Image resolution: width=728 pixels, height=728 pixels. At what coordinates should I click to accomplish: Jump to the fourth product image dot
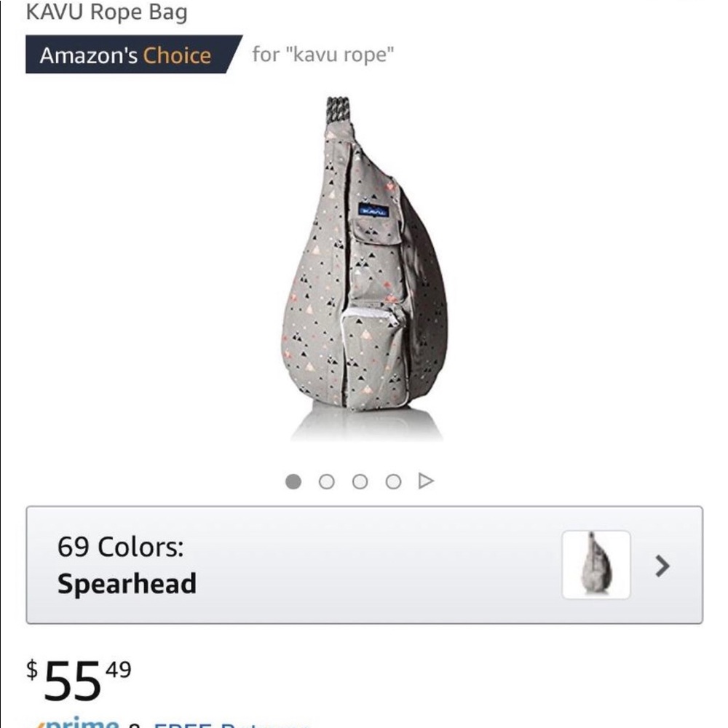(x=393, y=481)
